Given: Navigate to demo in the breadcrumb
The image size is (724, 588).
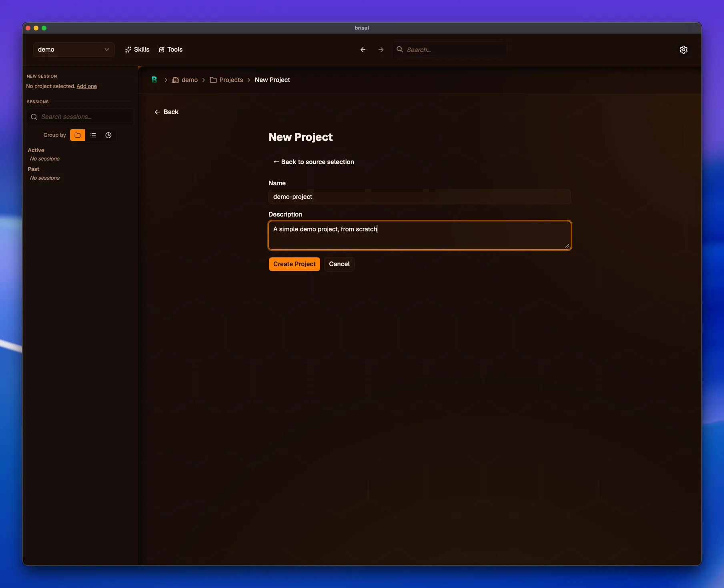Looking at the screenshot, I should [185, 80].
